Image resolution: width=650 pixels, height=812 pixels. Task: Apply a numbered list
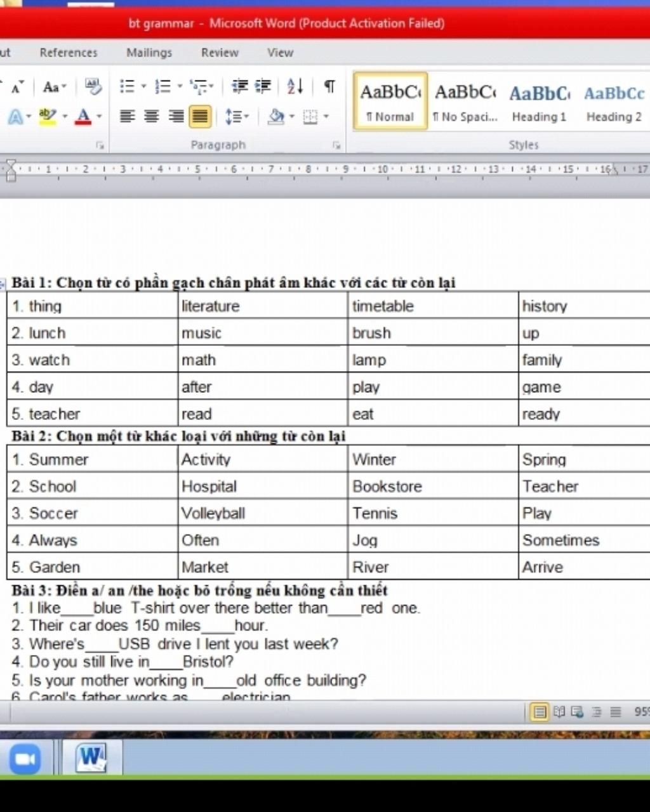tap(163, 86)
